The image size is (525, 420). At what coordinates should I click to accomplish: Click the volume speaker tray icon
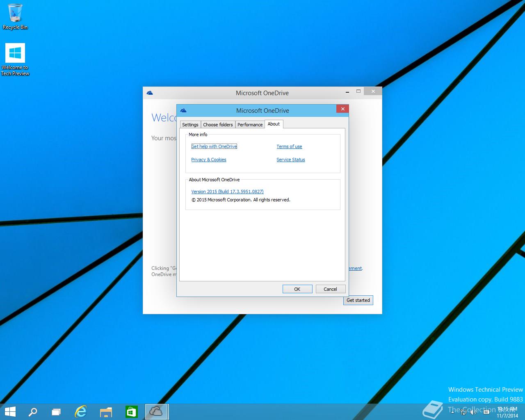pyautogui.click(x=473, y=412)
